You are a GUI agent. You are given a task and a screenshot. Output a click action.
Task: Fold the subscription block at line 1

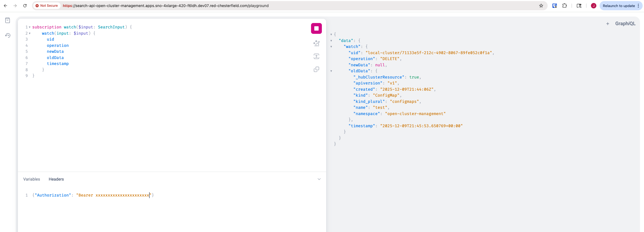(x=30, y=27)
